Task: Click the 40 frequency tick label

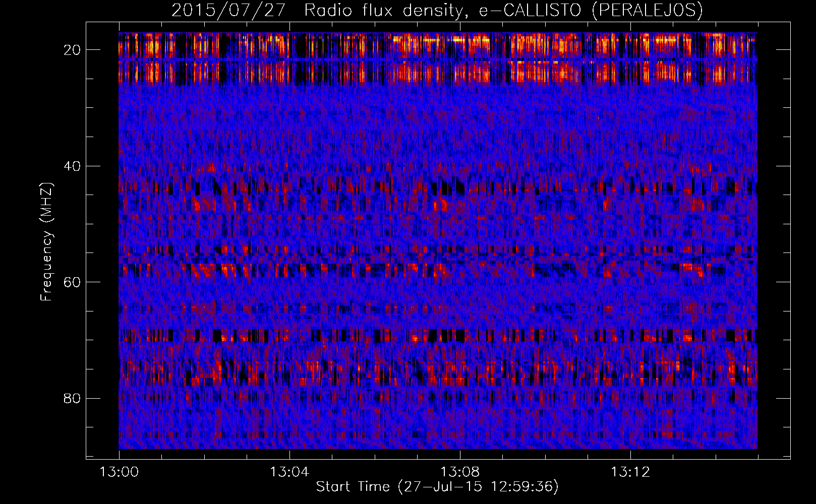Action: pos(72,166)
